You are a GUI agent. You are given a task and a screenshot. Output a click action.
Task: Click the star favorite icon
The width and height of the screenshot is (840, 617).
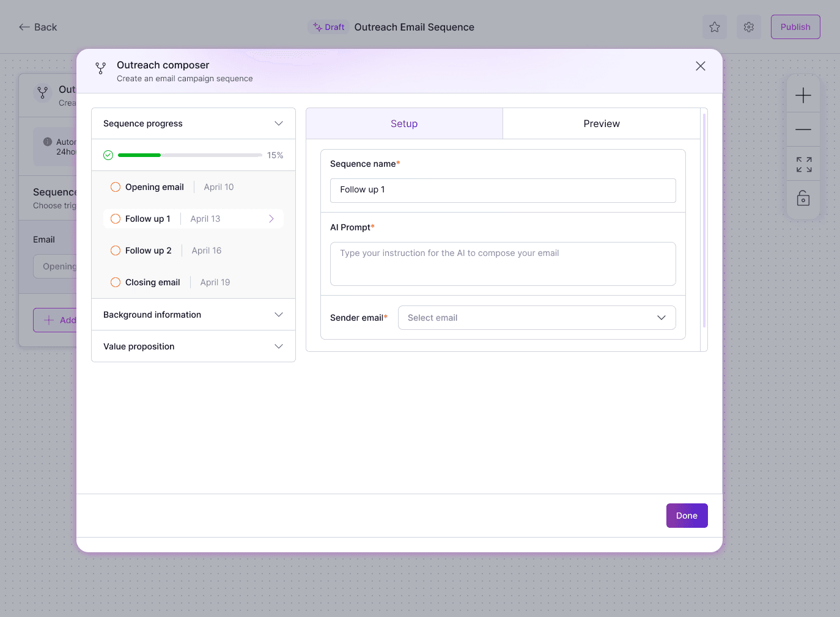point(715,27)
